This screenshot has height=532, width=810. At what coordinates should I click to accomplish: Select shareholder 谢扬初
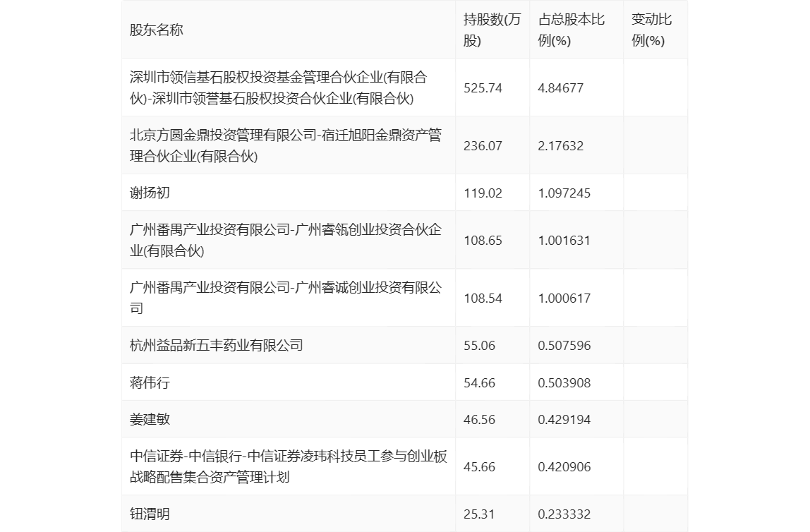click(x=150, y=193)
